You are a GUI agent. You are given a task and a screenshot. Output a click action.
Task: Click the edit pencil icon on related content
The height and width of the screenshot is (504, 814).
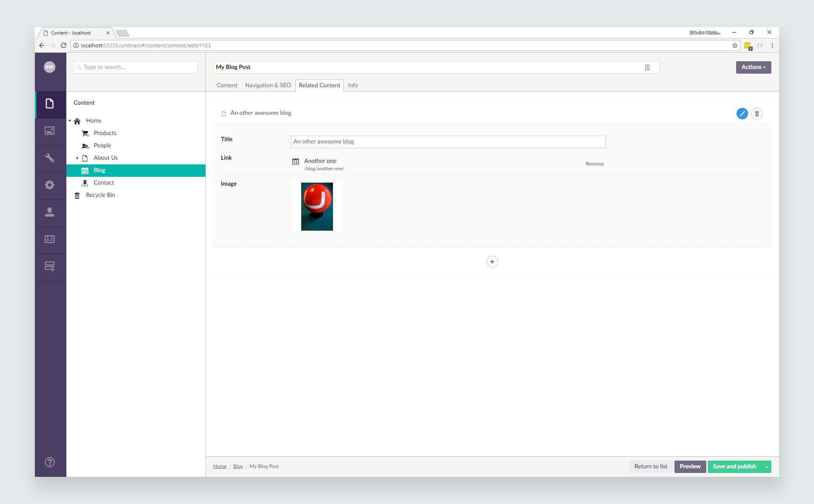743,113
